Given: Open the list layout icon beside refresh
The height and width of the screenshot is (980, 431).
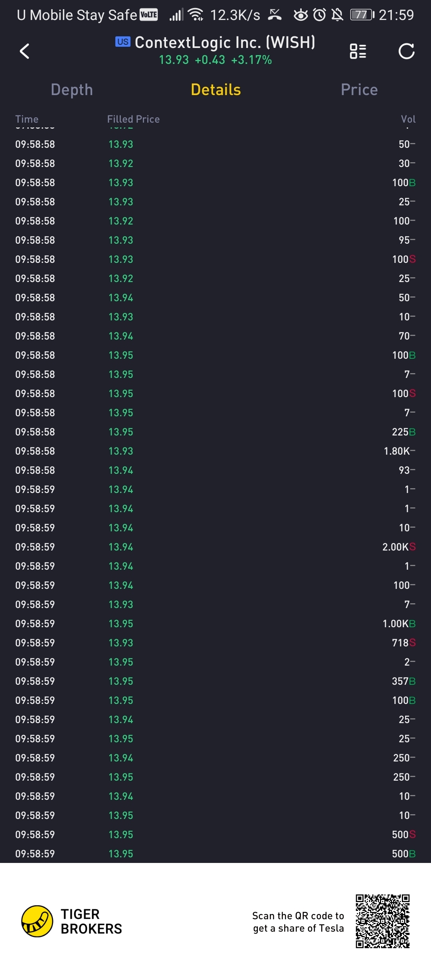Looking at the screenshot, I should 358,51.
